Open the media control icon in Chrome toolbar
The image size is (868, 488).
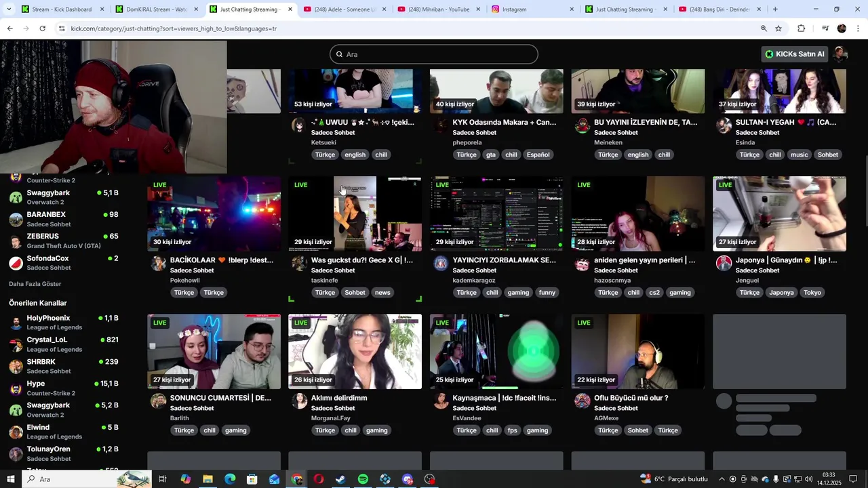pyautogui.click(x=825, y=28)
